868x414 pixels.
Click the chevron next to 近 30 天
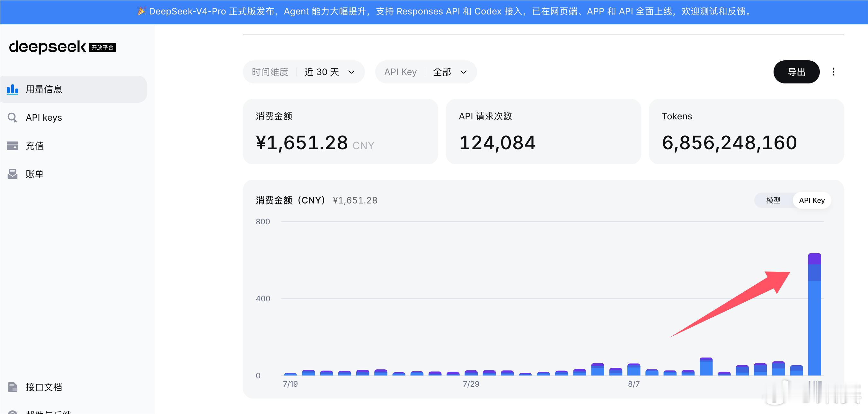pos(351,72)
